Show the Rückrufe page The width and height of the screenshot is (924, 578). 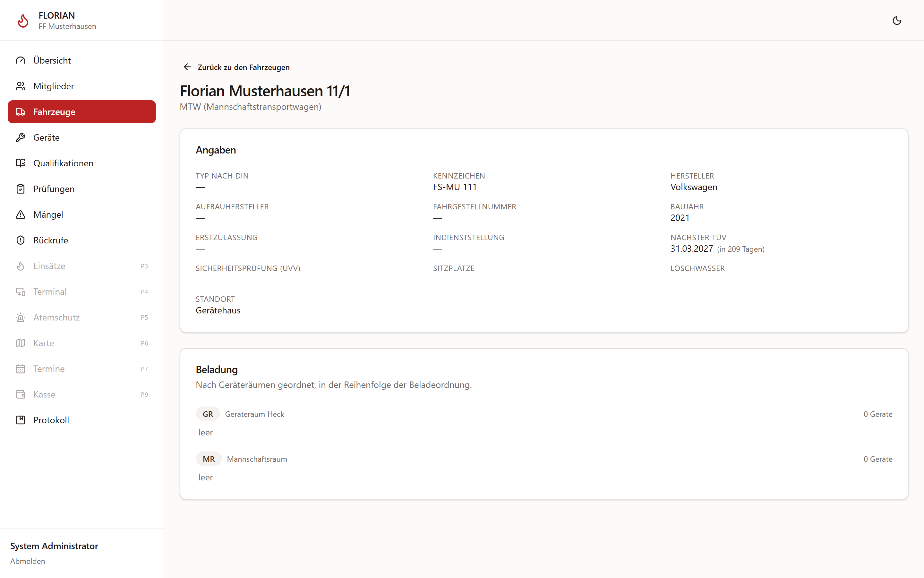pos(82,240)
